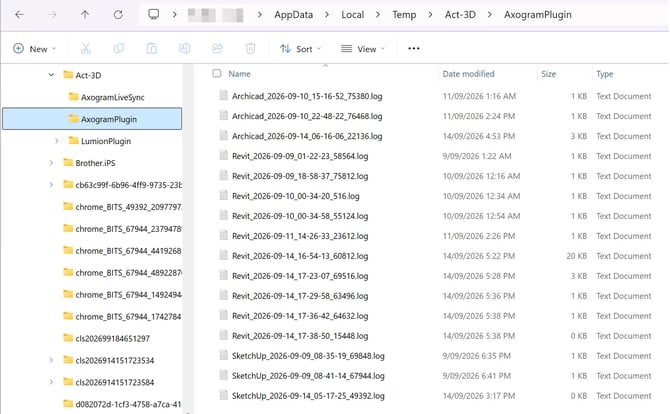Click AxogramPlugin in the breadcrumb path
670x414 pixels.
point(538,15)
